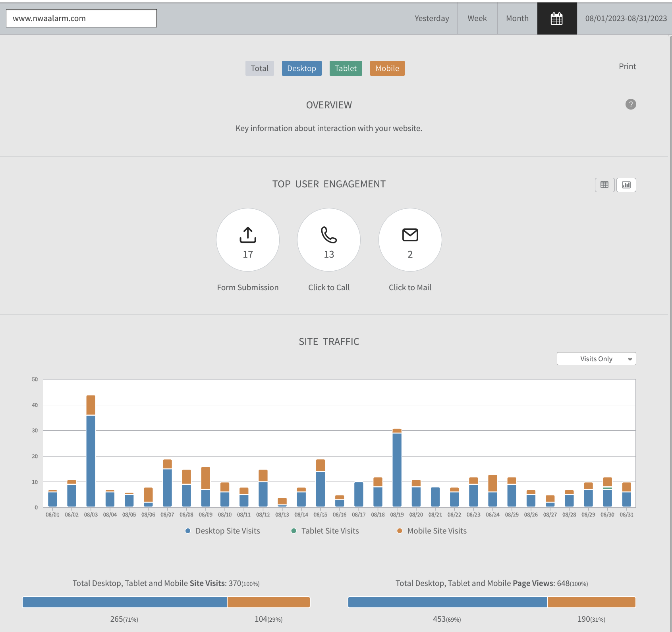Screen dimensions: 672x632
Task: Toggle Mobile Site Visits legend item
Action: click(x=432, y=531)
